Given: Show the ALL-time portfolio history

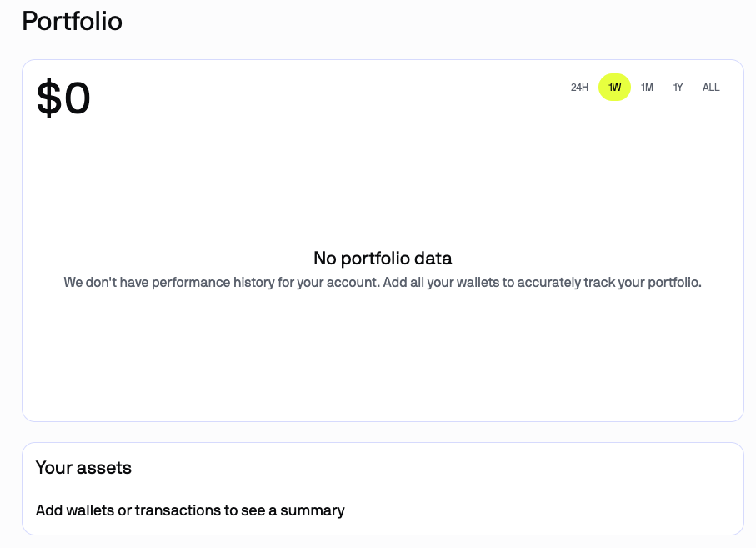Looking at the screenshot, I should 710,87.
